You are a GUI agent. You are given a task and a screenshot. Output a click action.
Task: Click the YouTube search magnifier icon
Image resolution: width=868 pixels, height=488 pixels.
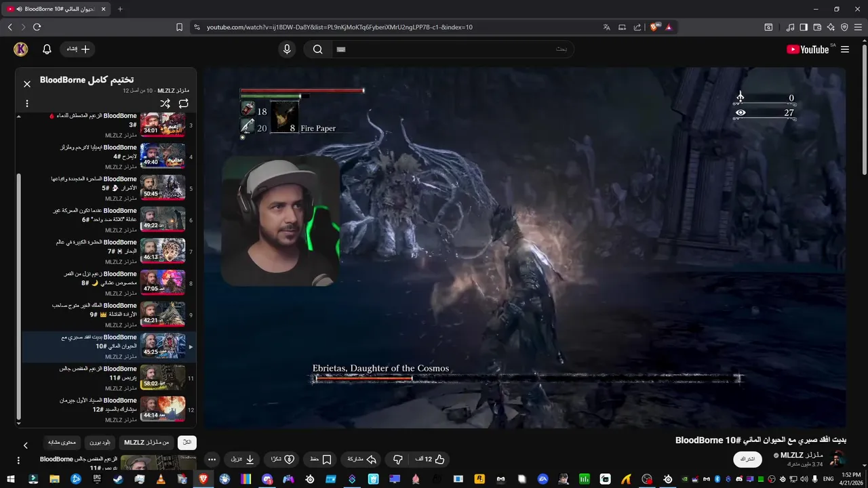317,49
